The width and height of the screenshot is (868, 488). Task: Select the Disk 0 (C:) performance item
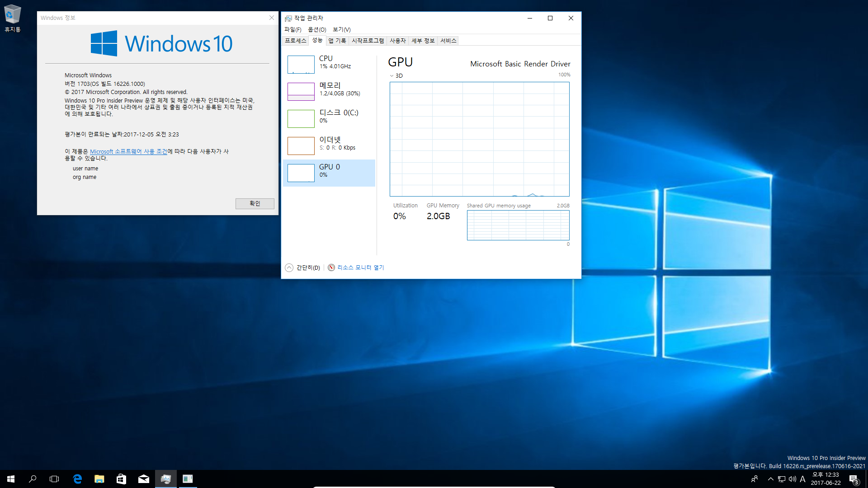tap(329, 119)
